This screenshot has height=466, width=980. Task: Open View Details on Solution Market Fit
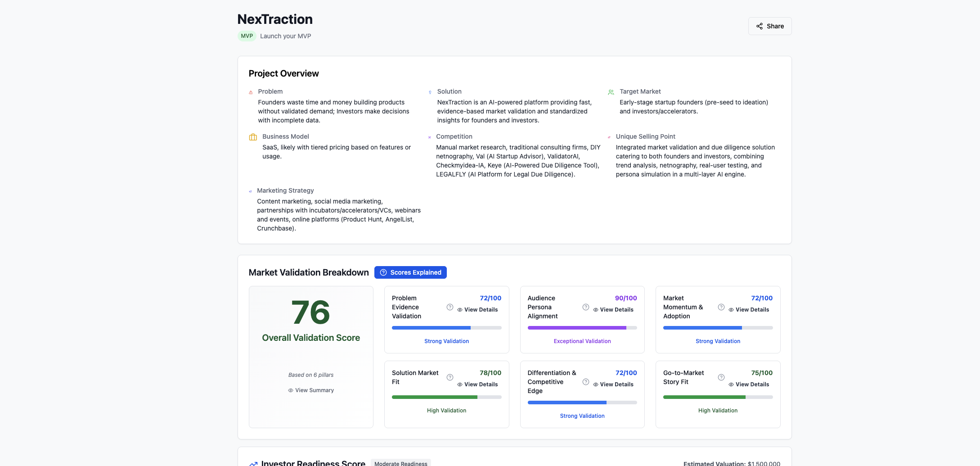[x=477, y=384]
